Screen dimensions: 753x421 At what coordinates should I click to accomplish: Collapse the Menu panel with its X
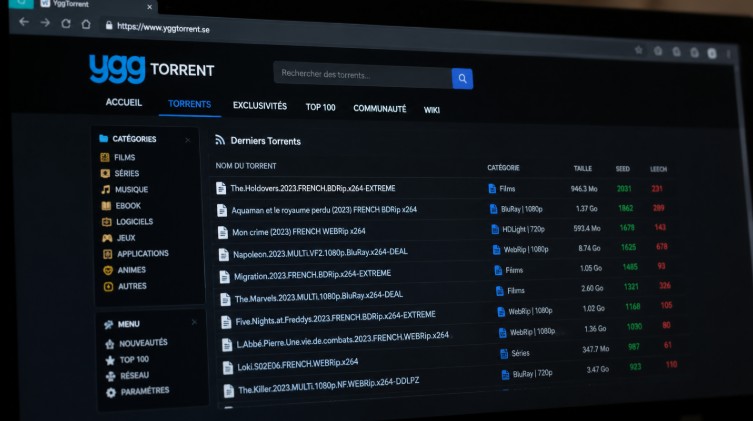194,322
